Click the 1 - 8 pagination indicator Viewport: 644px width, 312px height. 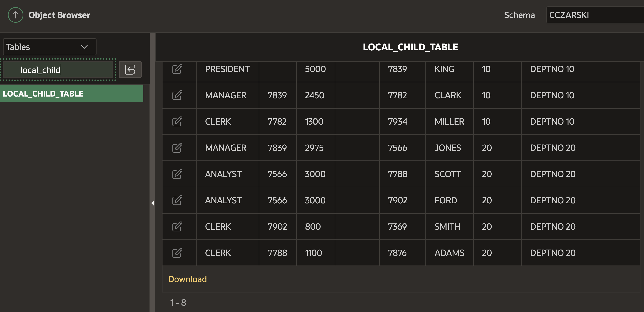pos(178,302)
